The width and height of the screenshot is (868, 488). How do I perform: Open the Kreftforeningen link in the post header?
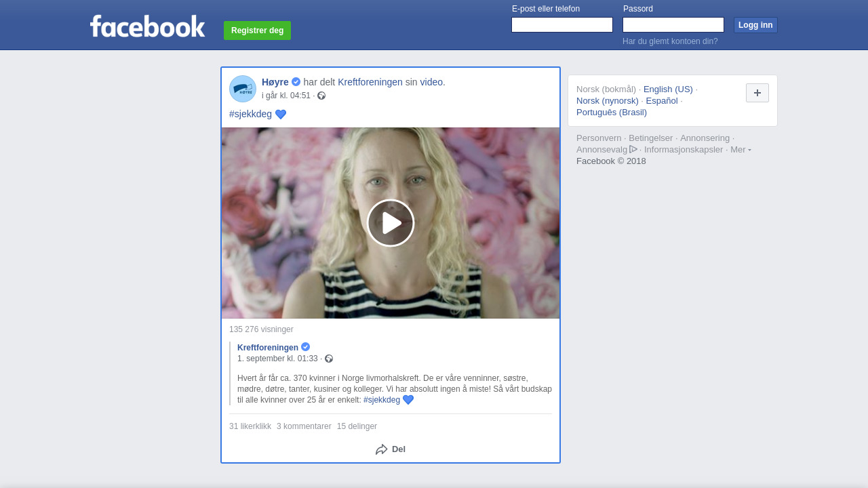[x=370, y=82]
